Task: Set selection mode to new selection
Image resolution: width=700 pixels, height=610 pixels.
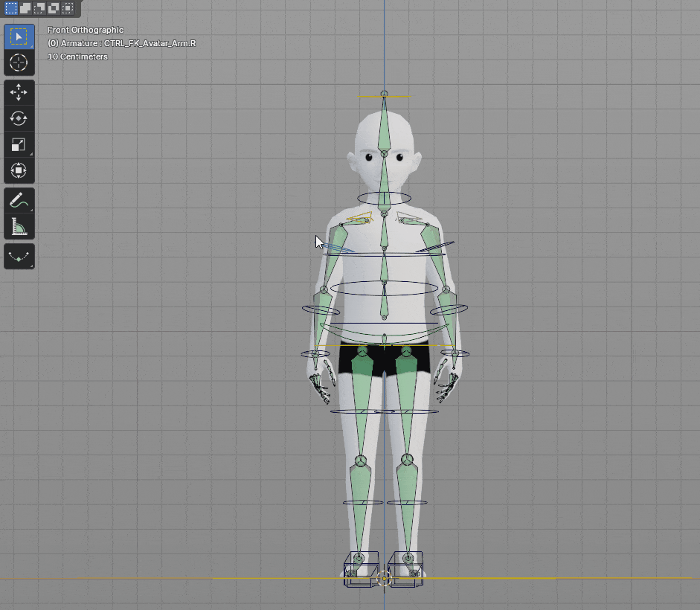Action: click(x=11, y=8)
